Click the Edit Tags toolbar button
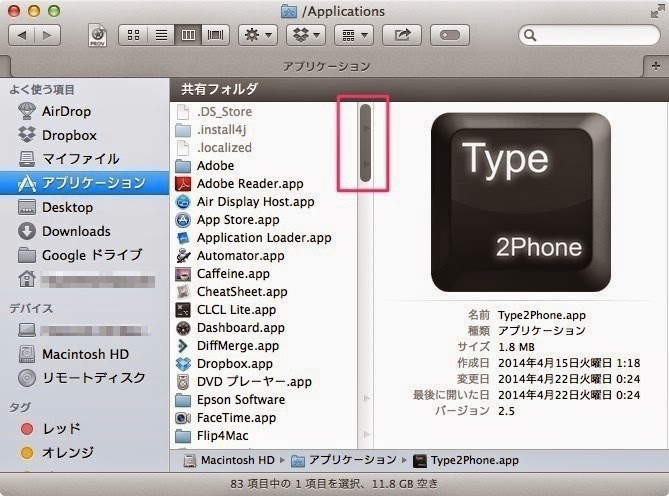The height and width of the screenshot is (496, 669). click(x=450, y=35)
